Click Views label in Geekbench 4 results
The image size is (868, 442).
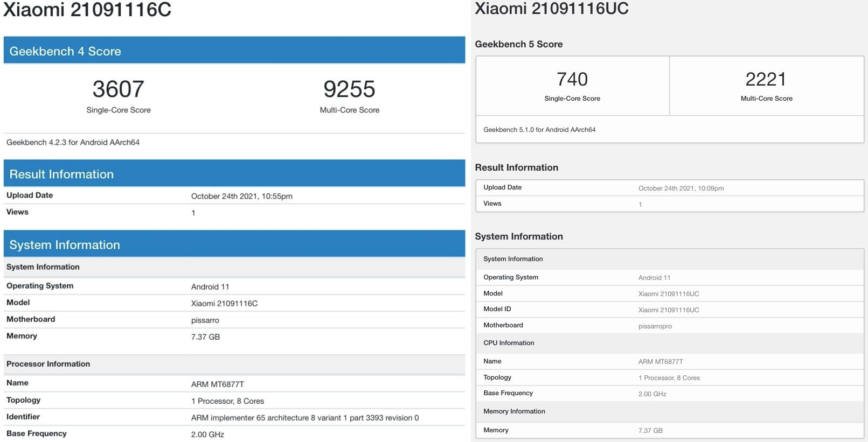[x=17, y=212]
